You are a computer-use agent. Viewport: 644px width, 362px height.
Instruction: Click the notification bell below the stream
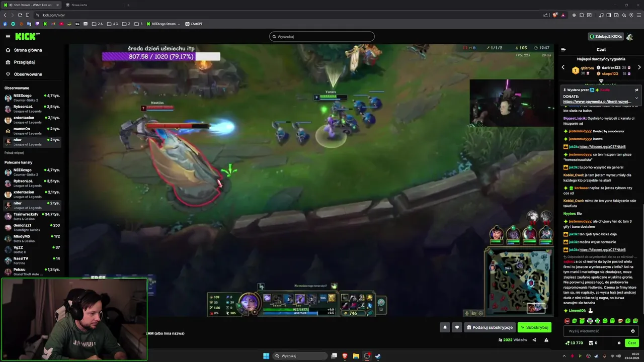pyautogui.click(x=445, y=327)
